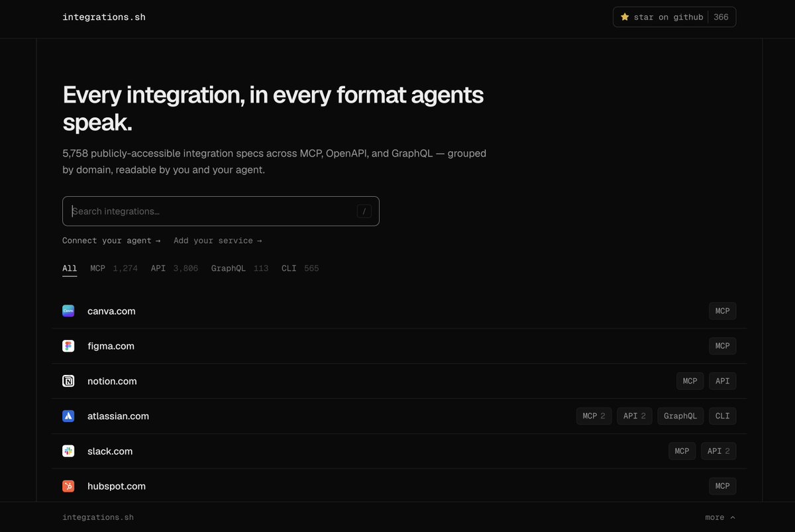Click the 366 star count
The height and width of the screenshot is (532, 795).
[x=721, y=17]
